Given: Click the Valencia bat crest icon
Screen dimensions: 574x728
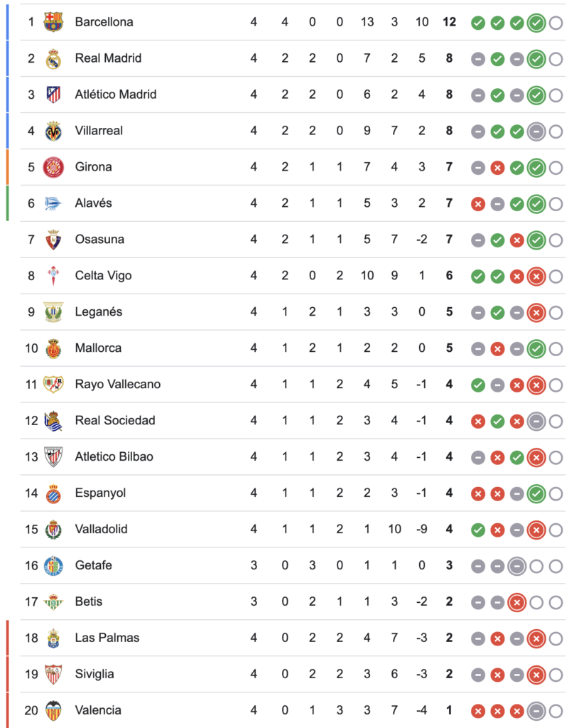Looking at the screenshot, I should tap(53, 710).
